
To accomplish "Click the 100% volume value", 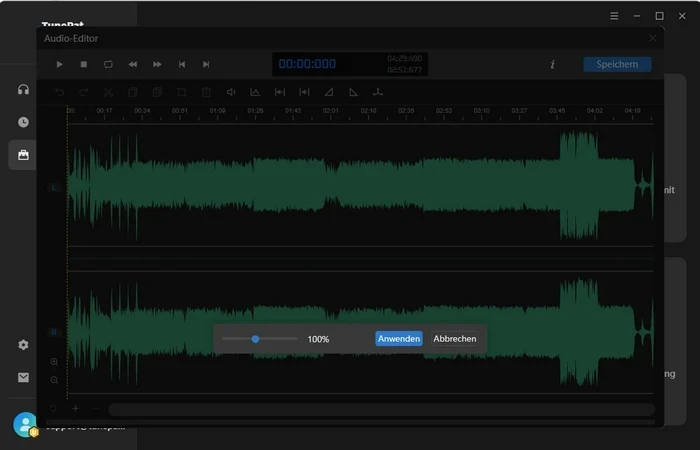I will [318, 339].
